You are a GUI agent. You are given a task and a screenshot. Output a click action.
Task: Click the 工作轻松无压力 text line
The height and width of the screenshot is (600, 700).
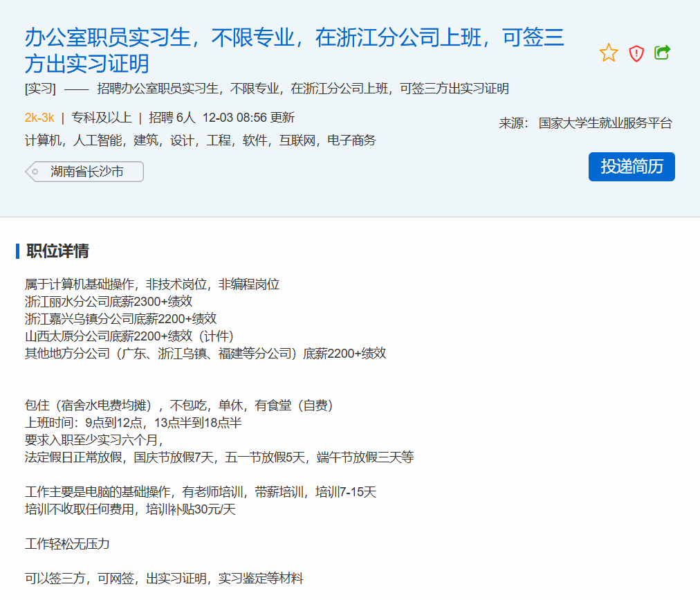pyautogui.click(x=67, y=544)
